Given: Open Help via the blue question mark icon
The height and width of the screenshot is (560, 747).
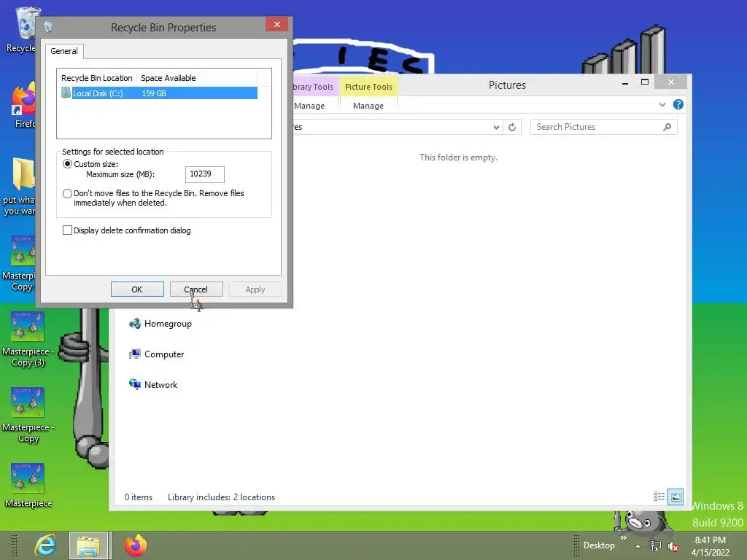Looking at the screenshot, I should (678, 104).
